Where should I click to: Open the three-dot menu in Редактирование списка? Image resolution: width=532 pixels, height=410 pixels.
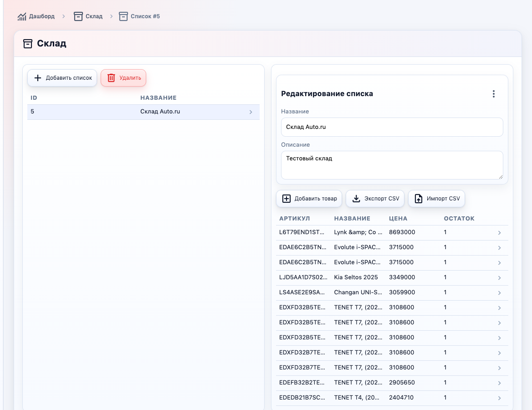[493, 94]
